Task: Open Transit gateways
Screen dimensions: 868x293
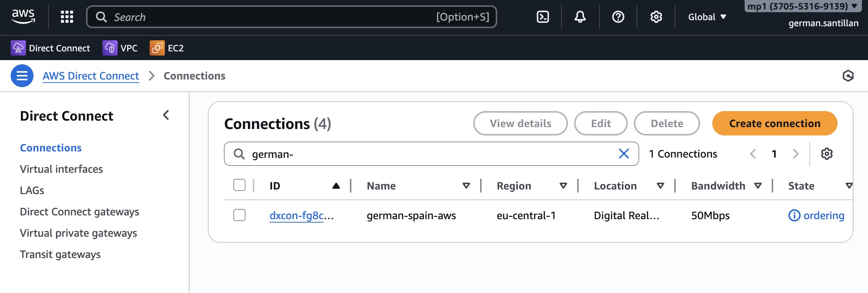Action: (60, 254)
